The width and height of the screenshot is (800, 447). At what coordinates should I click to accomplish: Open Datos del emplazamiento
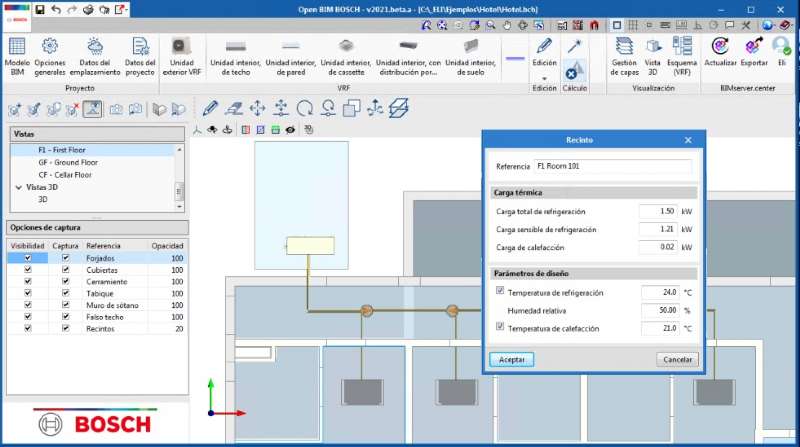tap(95, 57)
